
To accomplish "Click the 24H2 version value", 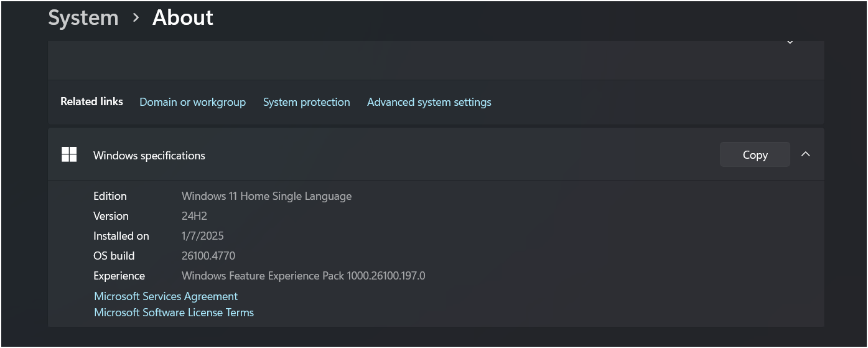I will pos(194,216).
